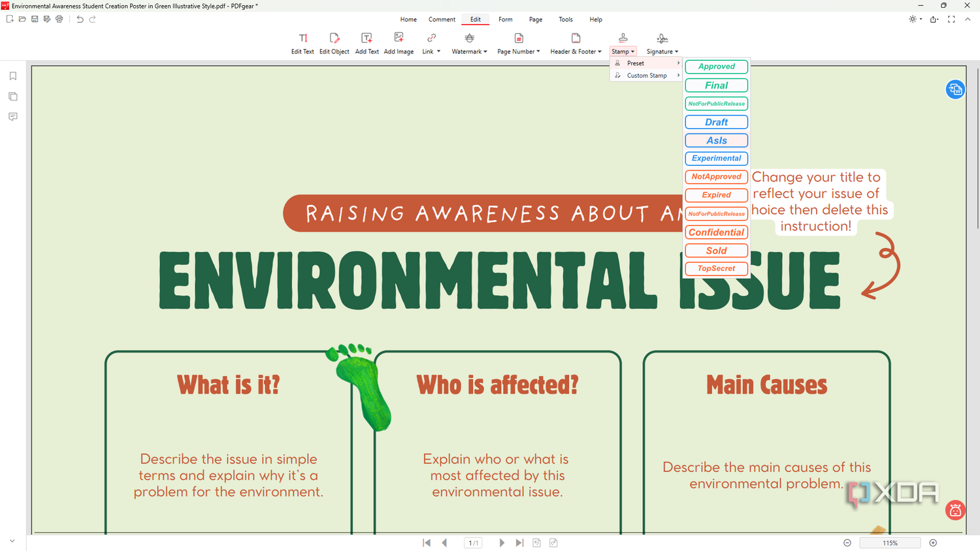Screen dimensions: 980x551
Task: Insert the Confidential preset stamp
Action: click(716, 232)
